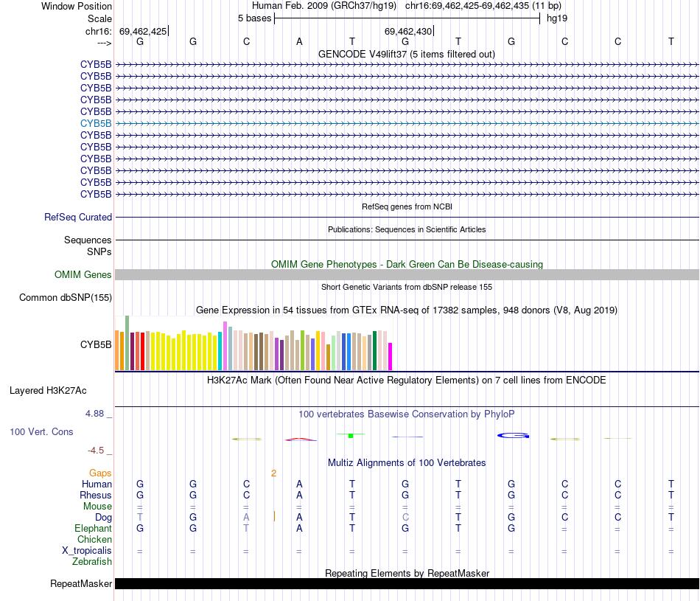Click the blue G logo in the PhyloP track

click(x=514, y=435)
